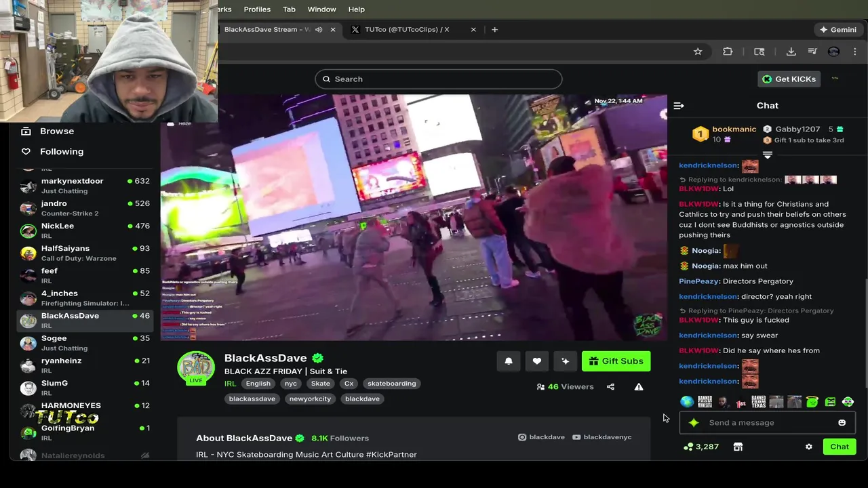Image resolution: width=868 pixels, height=488 pixels.
Task: Click the BlackAssDave verified badge beside stream title
Action: point(317,358)
